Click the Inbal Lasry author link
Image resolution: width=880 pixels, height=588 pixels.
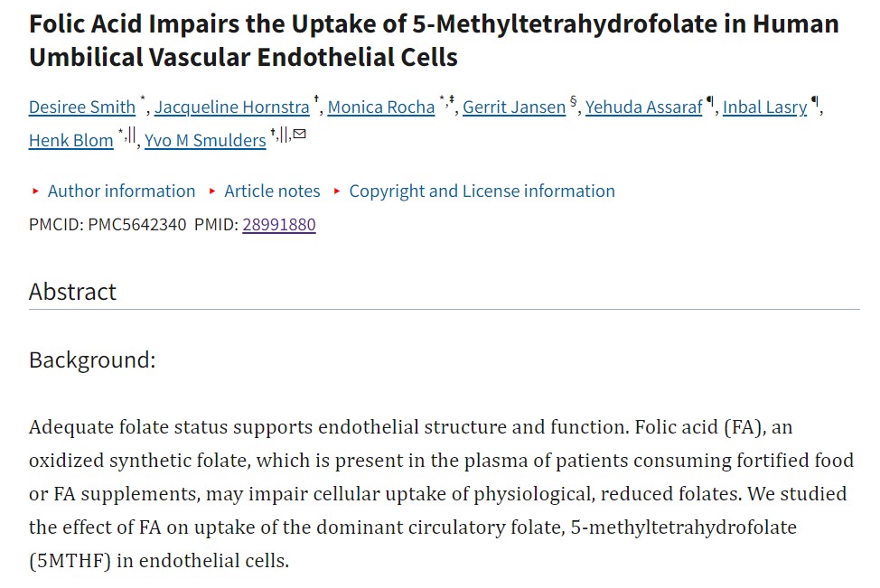(x=764, y=107)
